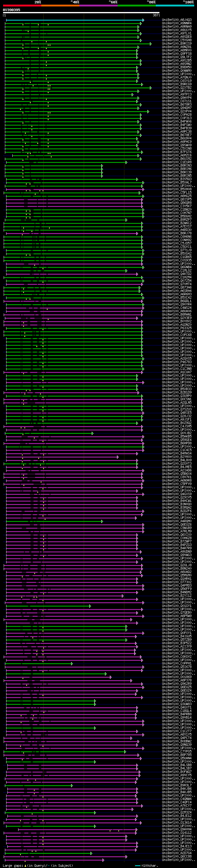Click the green ~80% identity legend segment
The image size is (197, 868).
click(x=137, y=6)
